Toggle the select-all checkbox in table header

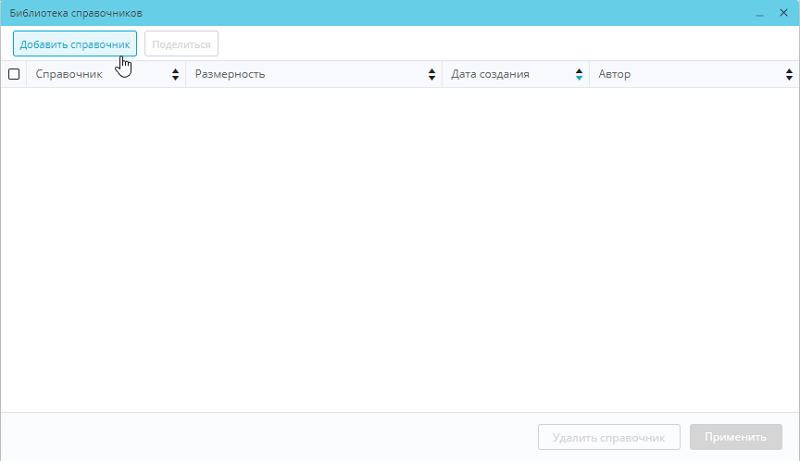pyautogui.click(x=14, y=74)
